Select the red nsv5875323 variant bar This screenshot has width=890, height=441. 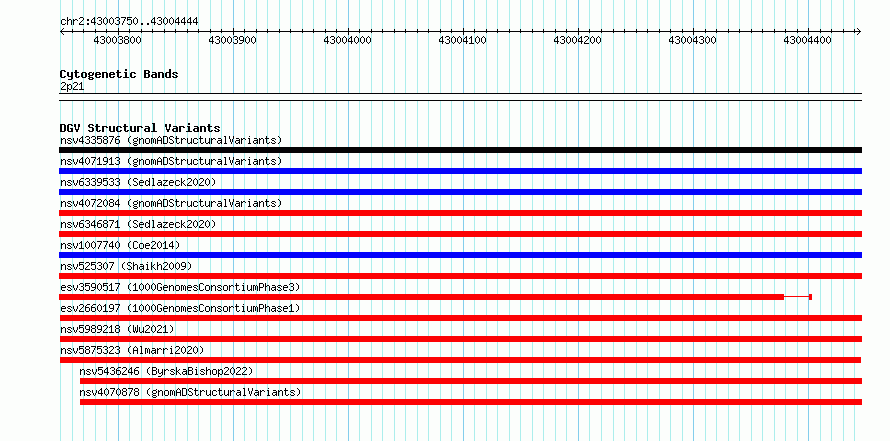pyautogui.click(x=460, y=360)
